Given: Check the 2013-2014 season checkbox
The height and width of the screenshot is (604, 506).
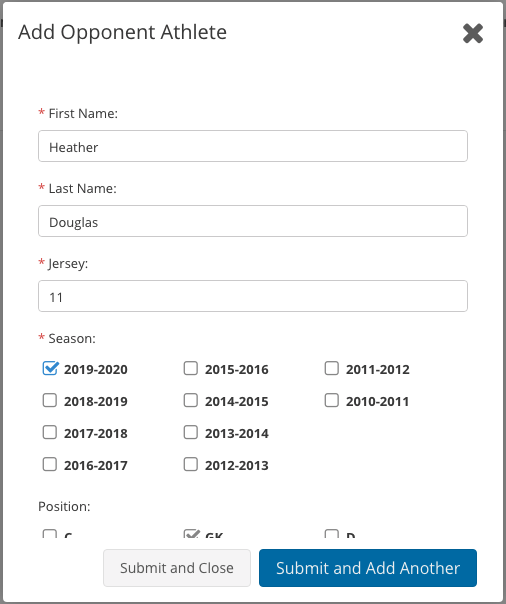Looking at the screenshot, I should [191, 432].
